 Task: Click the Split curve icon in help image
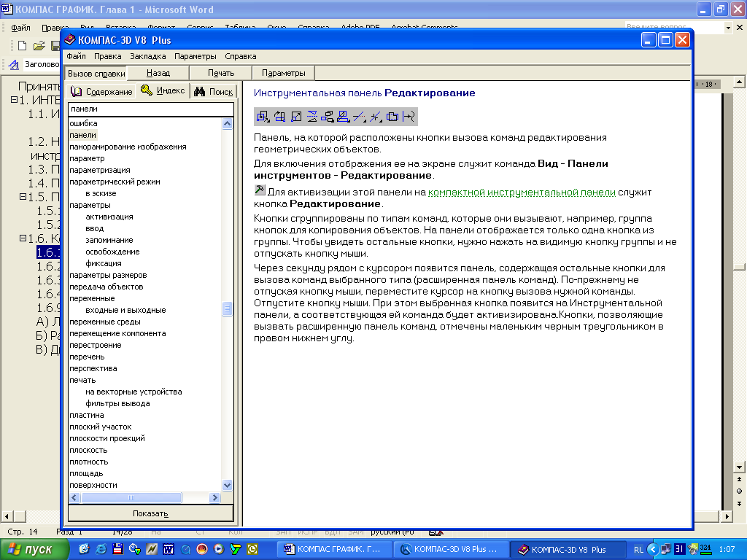[x=376, y=116]
